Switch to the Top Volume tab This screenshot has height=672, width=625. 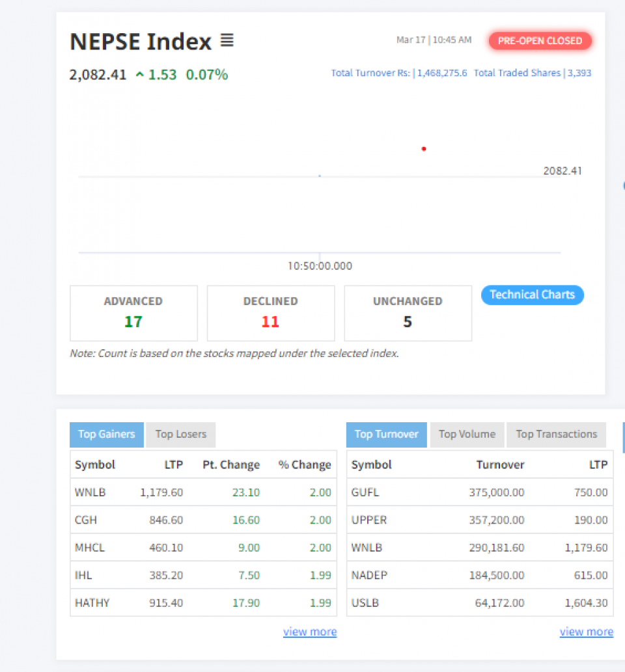click(x=467, y=435)
